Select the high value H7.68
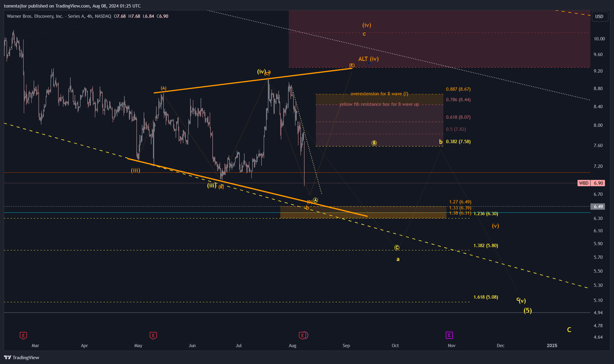Viewport: 614px width, 364px height. [x=134, y=16]
